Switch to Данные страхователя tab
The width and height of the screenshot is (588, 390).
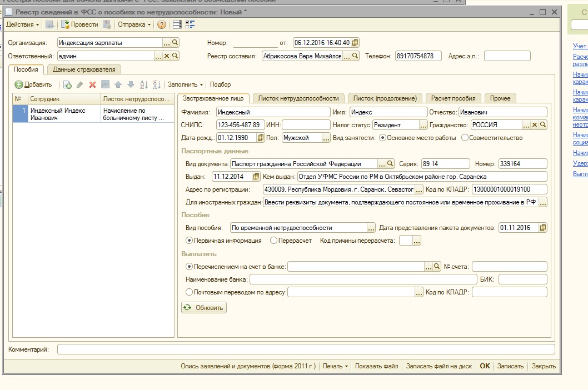[84, 69]
